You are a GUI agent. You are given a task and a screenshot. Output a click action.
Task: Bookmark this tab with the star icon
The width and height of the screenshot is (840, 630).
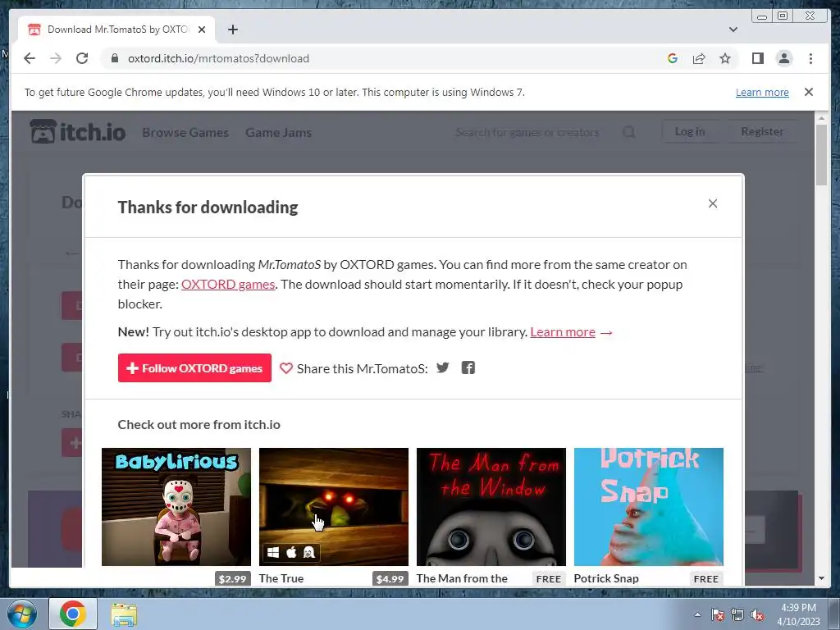pos(725,58)
